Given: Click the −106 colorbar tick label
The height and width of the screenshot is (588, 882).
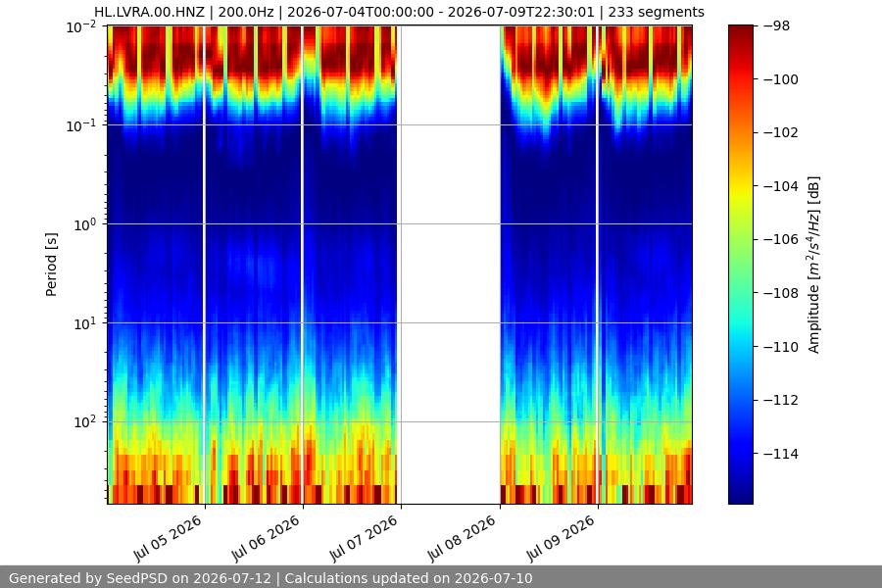Looking at the screenshot, I should pyautogui.click(x=781, y=240).
